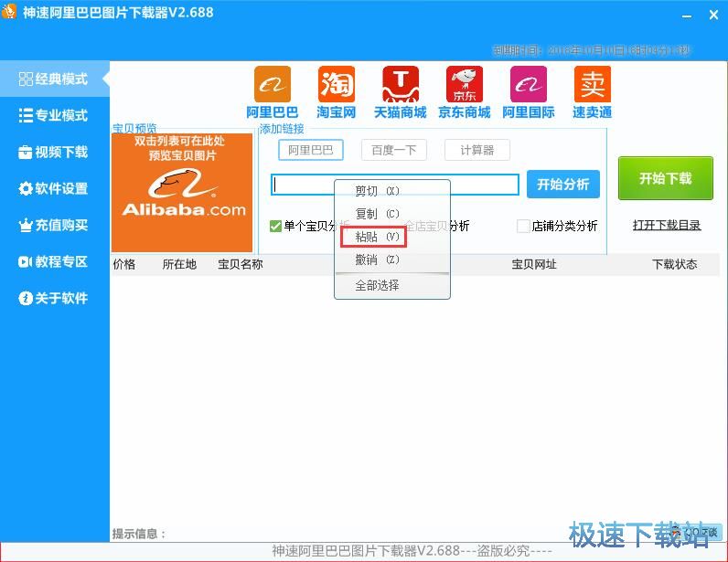The image size is (728, 562).
Task: Click the app logo in title bar
Action: pyautogui.click(x=9, y=11)
